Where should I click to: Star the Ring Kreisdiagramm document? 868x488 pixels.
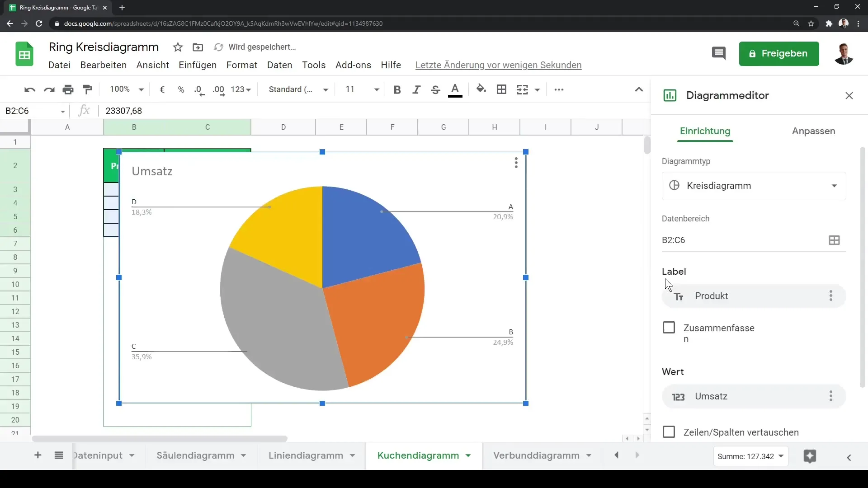178,47
